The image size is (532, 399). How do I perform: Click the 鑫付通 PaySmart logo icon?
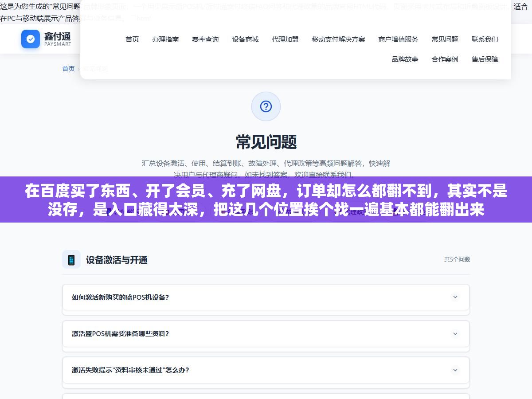[x=31, y=39]
